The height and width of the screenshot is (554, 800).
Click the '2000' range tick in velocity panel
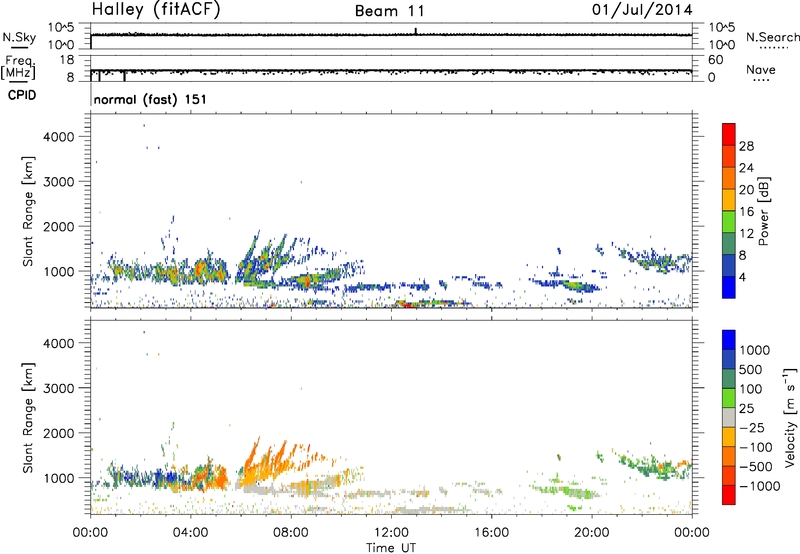pyautogui.click(x=59, y=433)
